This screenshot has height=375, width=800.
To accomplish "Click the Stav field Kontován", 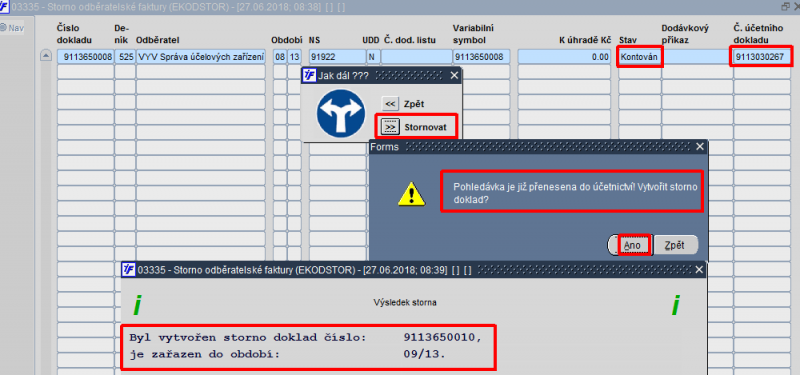I will [640, 57].
